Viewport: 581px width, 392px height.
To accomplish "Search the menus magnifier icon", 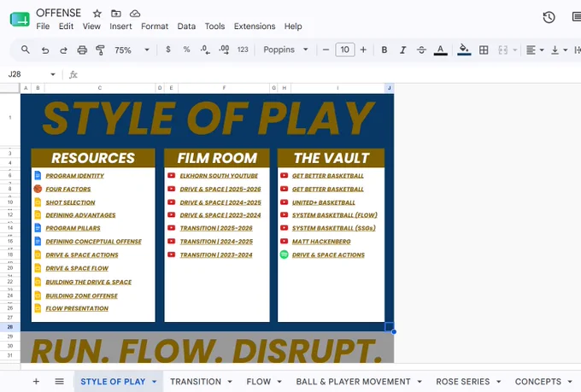I will 25,50.
